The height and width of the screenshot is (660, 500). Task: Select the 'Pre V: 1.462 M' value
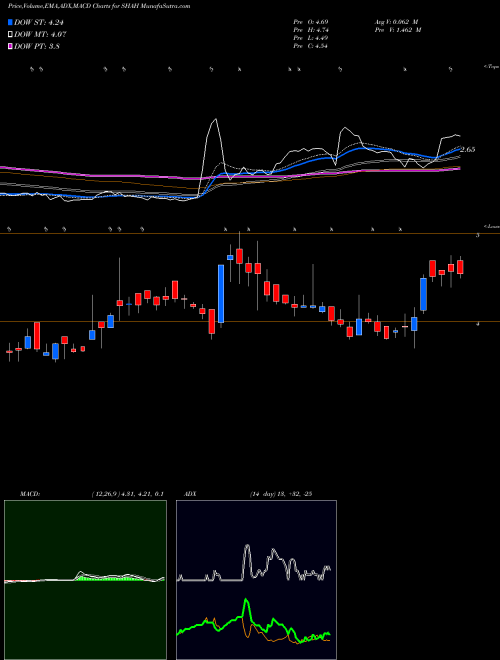(397, 30)
